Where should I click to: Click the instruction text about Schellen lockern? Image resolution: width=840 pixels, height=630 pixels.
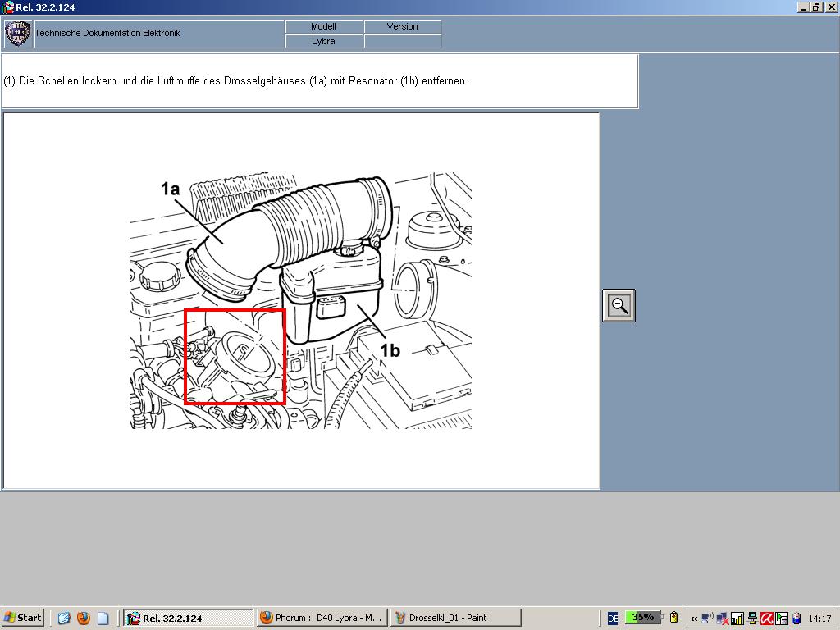(x=235, y=81)
